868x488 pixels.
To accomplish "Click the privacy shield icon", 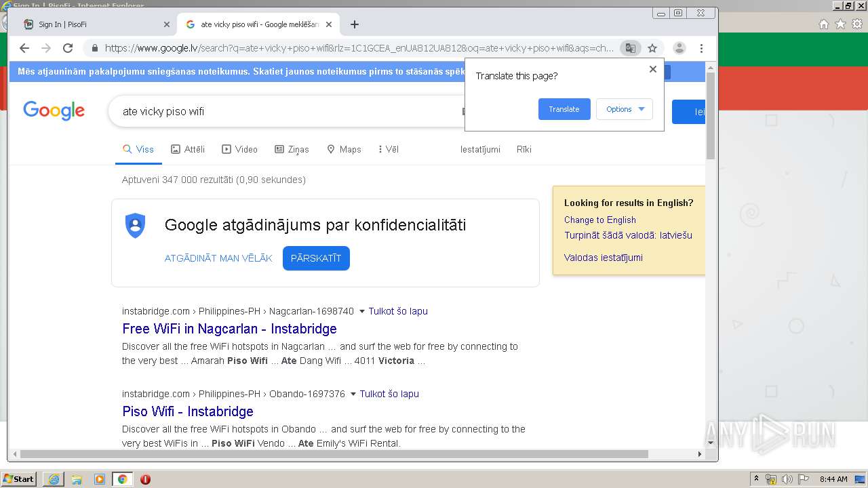I will (x=136, y=225).
